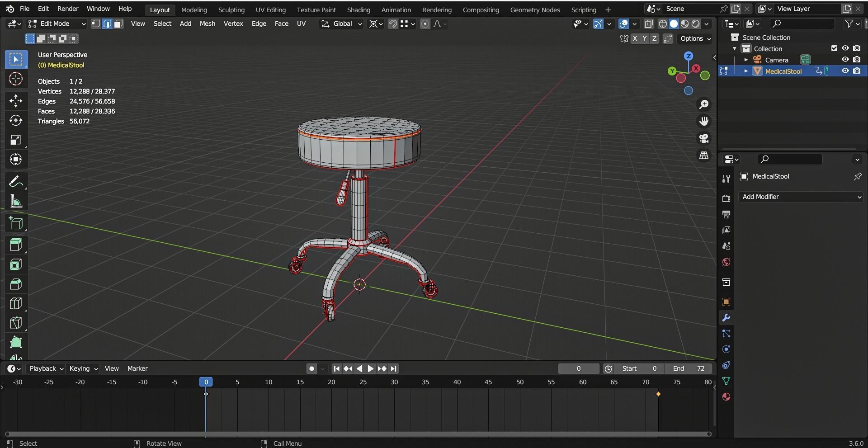The height and width of the screenshot is (448, 868).
Task: Select the Knife tool
Action: [16, 323]
